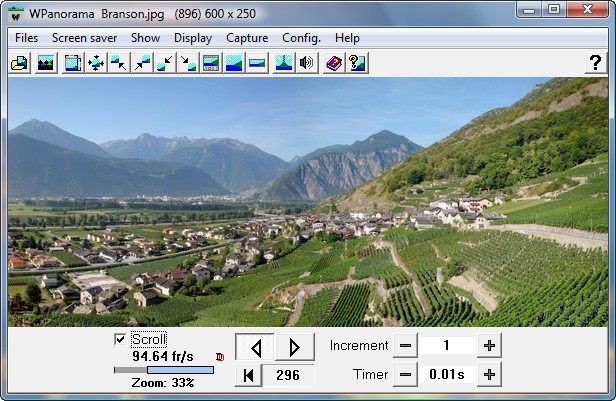The width and height of the screenshot is (616, 401).
Task: Click the small red icon beside frame rate
Action: click(x=220, y=356)
